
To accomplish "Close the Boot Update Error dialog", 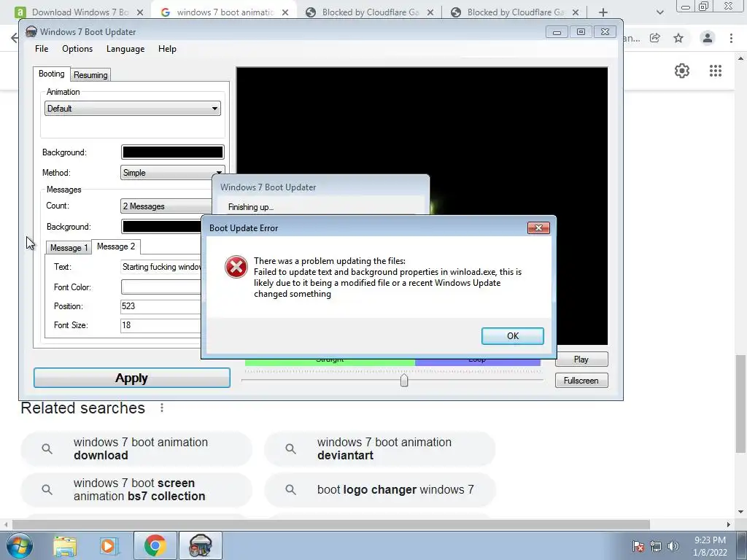I will point(538,227).
